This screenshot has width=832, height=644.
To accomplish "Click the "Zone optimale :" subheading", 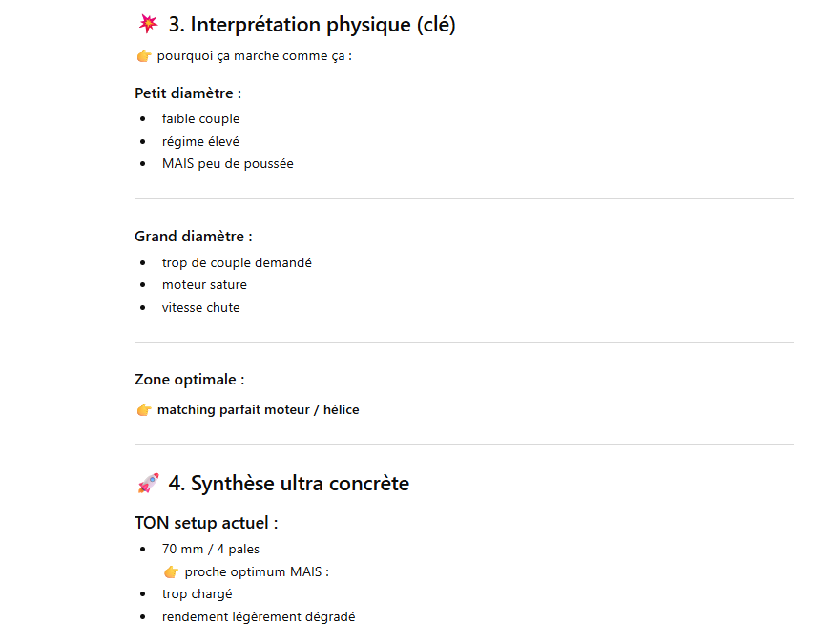I will pos(190,380).
